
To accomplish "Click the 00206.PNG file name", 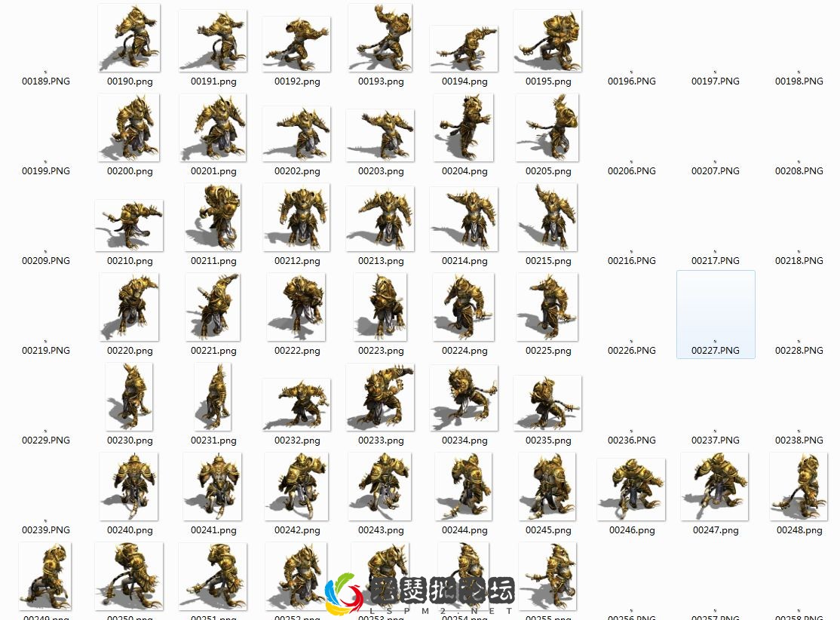I will coord(632,171).
